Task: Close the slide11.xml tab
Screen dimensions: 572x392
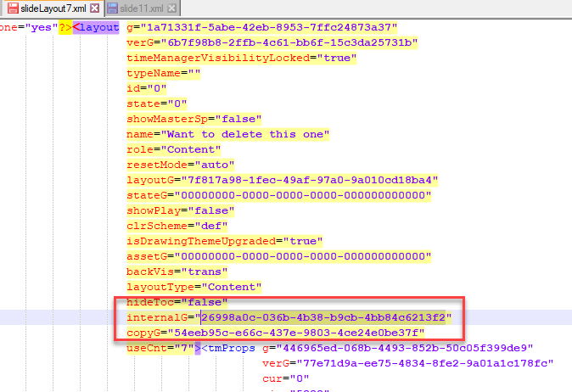Action: point(171,8)
